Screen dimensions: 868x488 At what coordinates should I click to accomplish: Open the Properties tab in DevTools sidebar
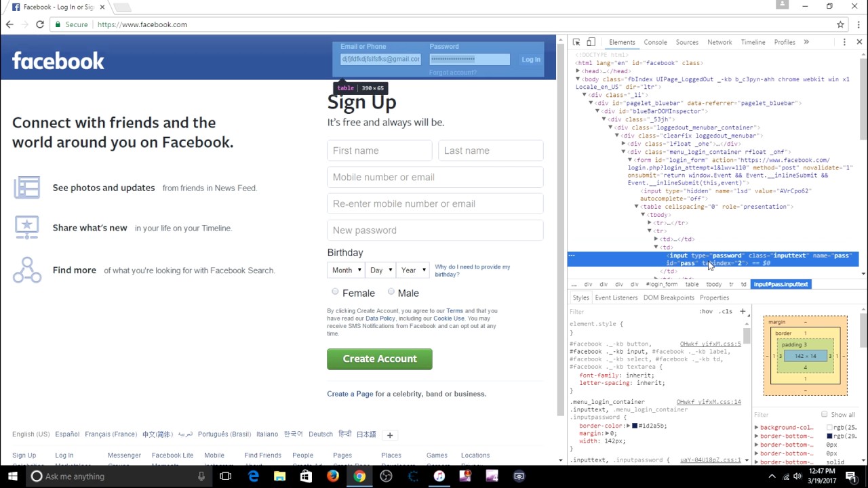click(714, 298)
